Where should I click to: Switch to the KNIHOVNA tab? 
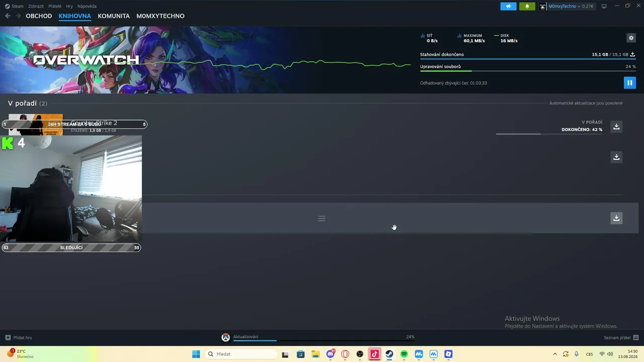pyautogui.click(x=75, y=16)
